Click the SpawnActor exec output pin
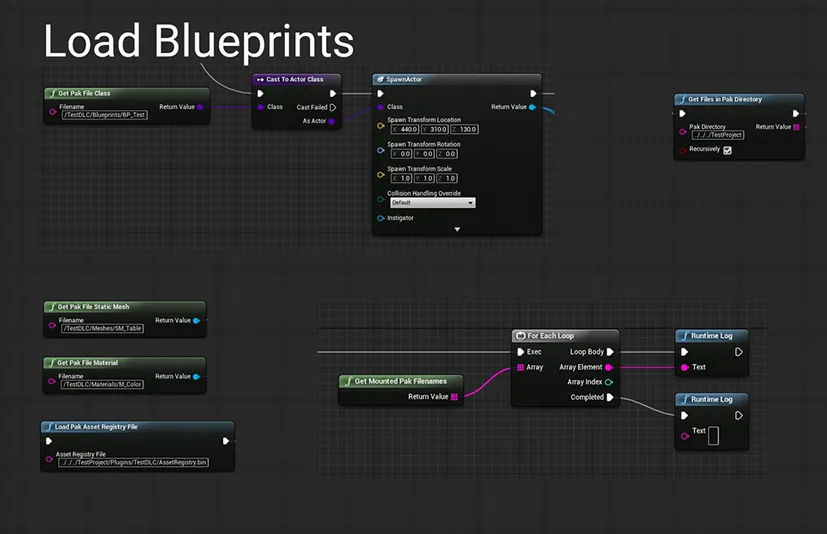827x534 pixels. 533,93
